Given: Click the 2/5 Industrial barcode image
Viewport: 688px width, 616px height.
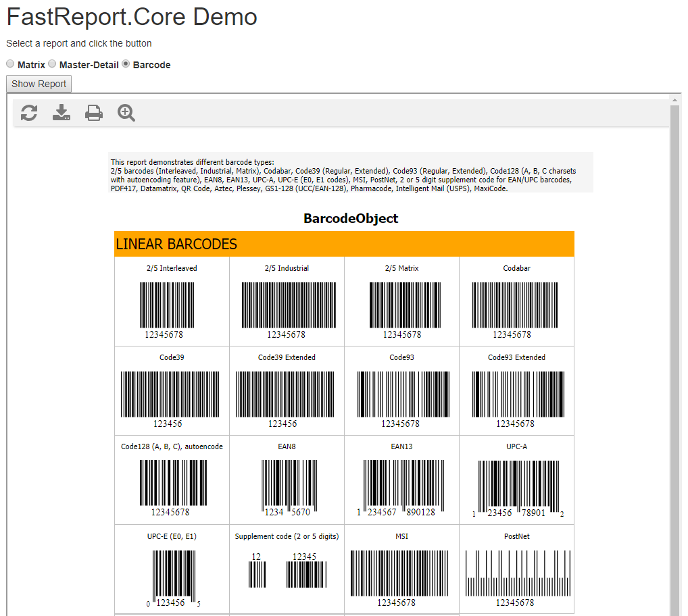Looking at the screenshot, I should pyautogui.click(x=289, y=305).
